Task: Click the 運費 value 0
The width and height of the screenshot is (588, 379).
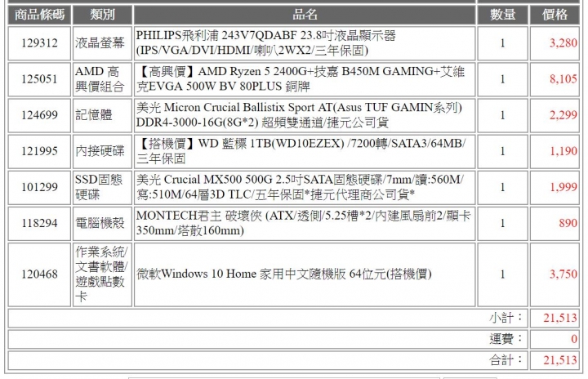Action: [574, 339]
